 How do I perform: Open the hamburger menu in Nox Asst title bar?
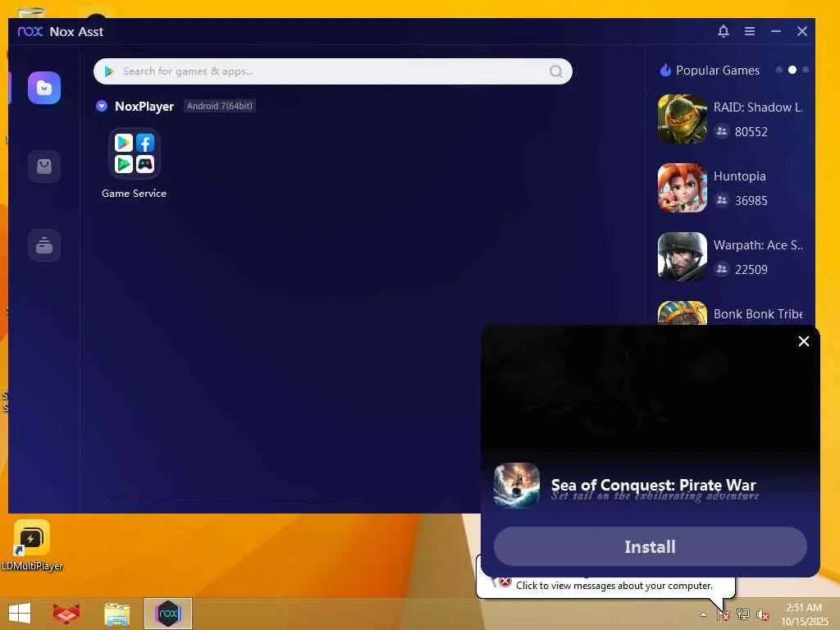[750, 31]
